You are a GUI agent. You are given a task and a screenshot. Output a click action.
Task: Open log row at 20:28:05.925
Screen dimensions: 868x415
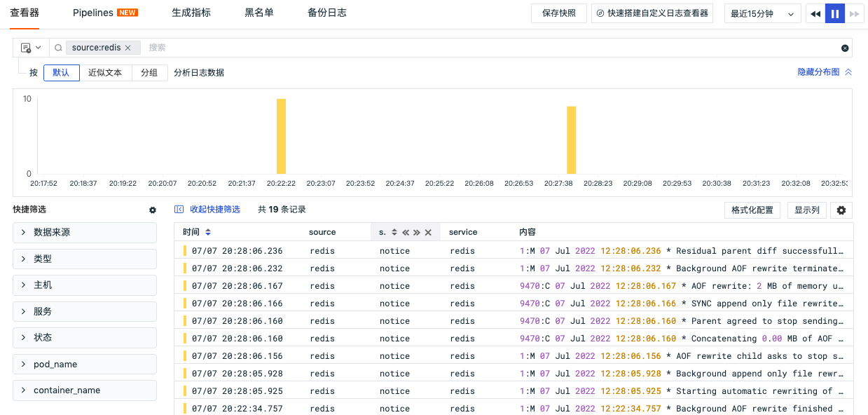click(514, 391)
